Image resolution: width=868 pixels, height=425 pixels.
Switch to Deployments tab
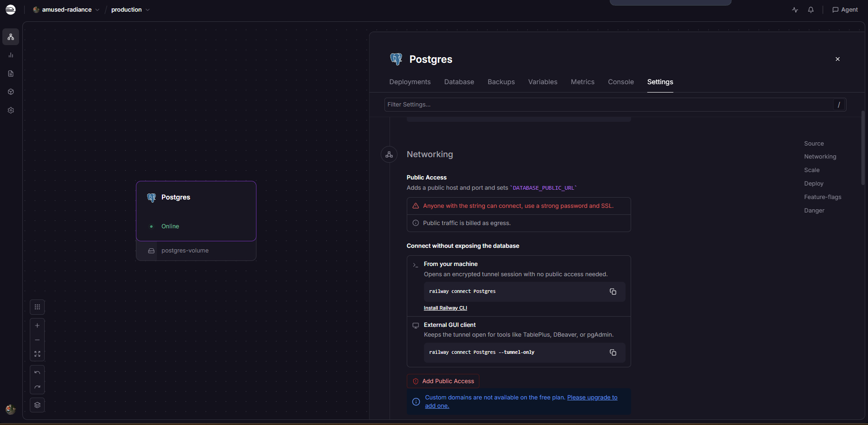point(410,82)
